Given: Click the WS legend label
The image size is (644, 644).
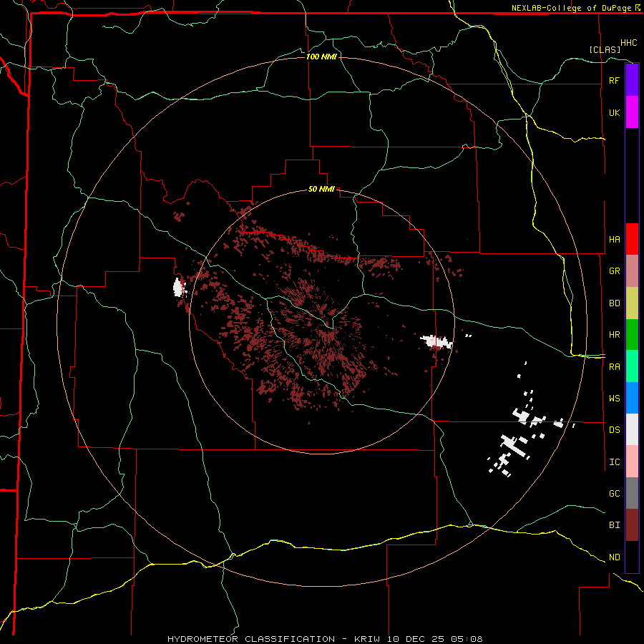Looking at the screenshot, I should [x=614, y=398].
